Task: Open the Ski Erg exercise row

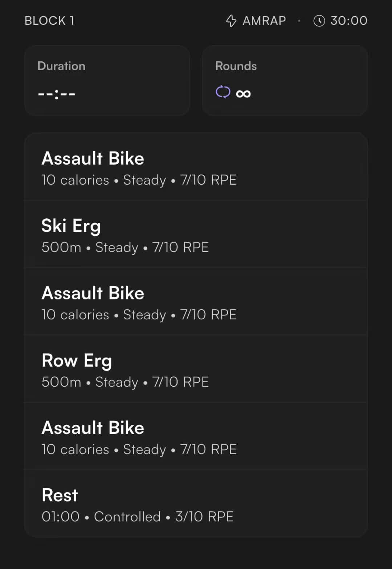Action: tap(196, 234)
